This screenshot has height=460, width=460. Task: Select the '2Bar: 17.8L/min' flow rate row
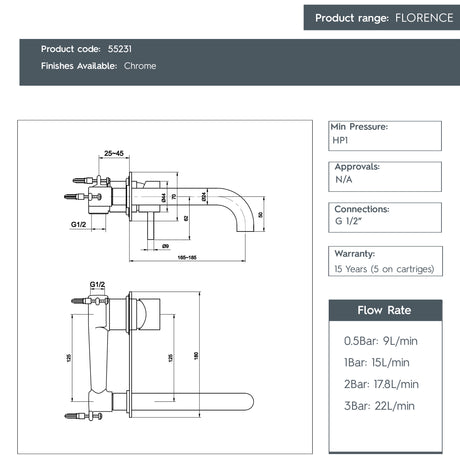pos(381,384)
